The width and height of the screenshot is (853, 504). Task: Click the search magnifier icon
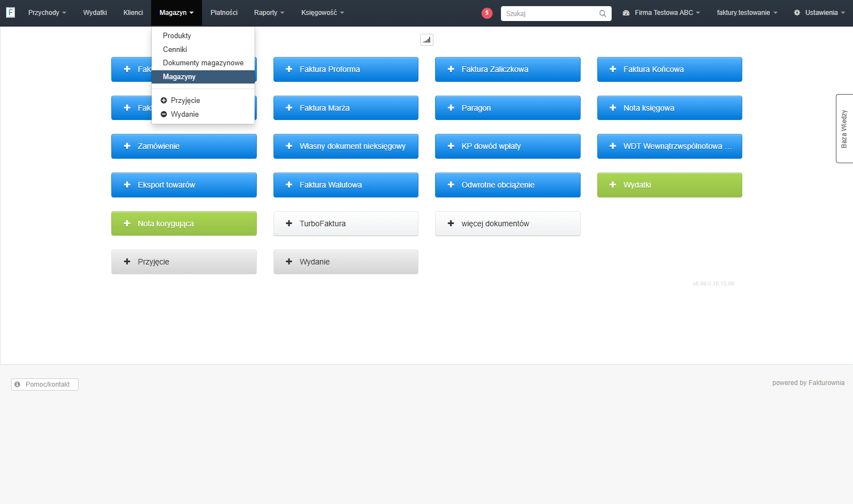[x=602, y=13]
